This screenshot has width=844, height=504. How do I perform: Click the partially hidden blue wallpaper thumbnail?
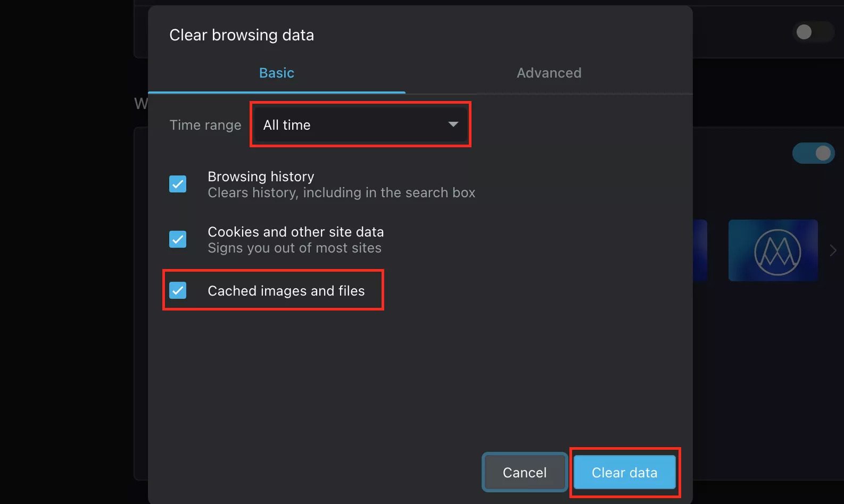tap(700, 250)
